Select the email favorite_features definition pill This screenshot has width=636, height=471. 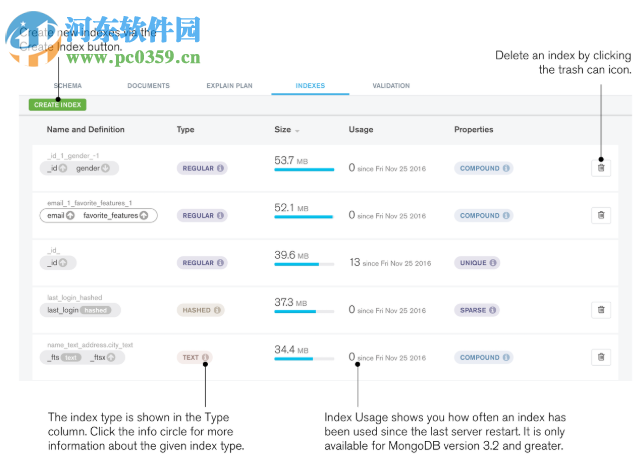(x=99, y=215)
